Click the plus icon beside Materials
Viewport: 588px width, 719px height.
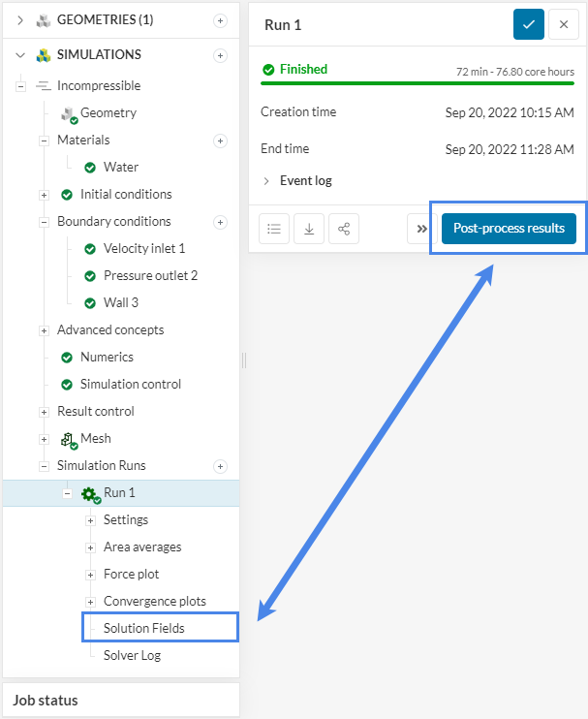(220, 141)
